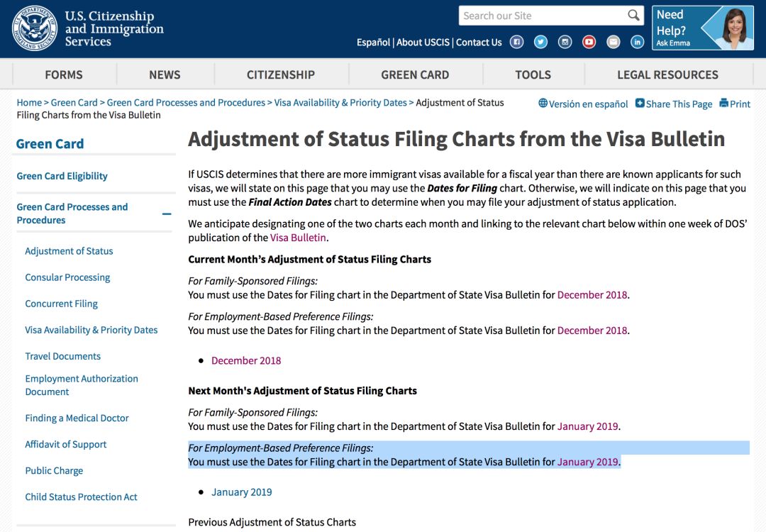The image size is (766, 532).
Task: Click the Search our Site input field
Action: click(x=543, y=16)
